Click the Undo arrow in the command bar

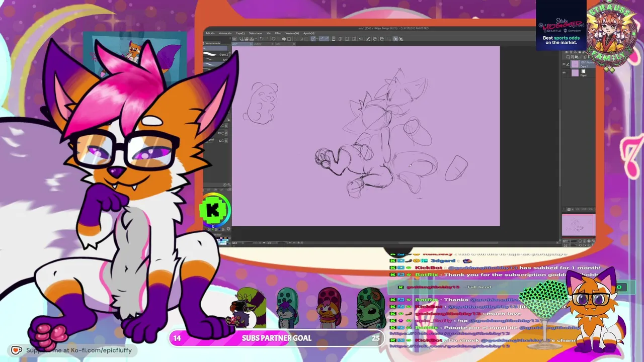[261, 39]
